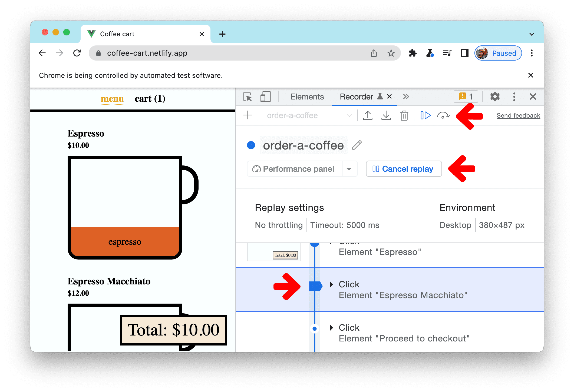Select the Recorder tab in DevTools
The width and height of the screenshot is (574, 392).
(x=358, y=97)
